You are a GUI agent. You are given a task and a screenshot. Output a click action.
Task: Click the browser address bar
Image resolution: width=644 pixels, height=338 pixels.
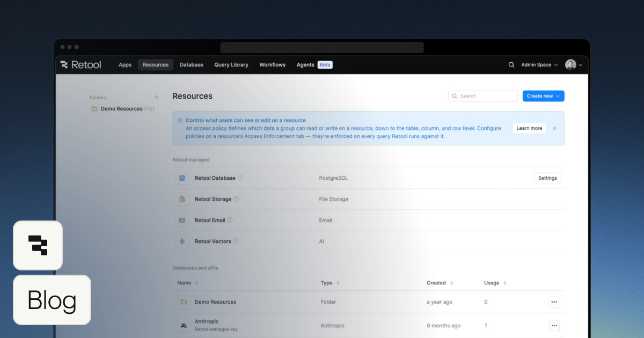coord(322,48)
